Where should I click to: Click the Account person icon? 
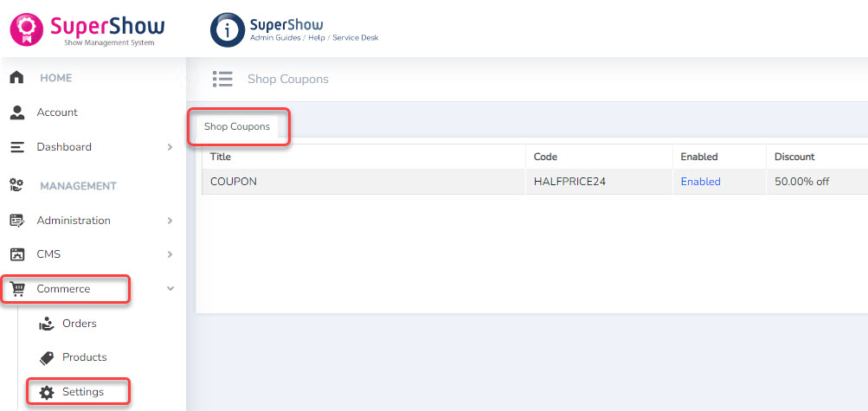(x=16, y=112)
